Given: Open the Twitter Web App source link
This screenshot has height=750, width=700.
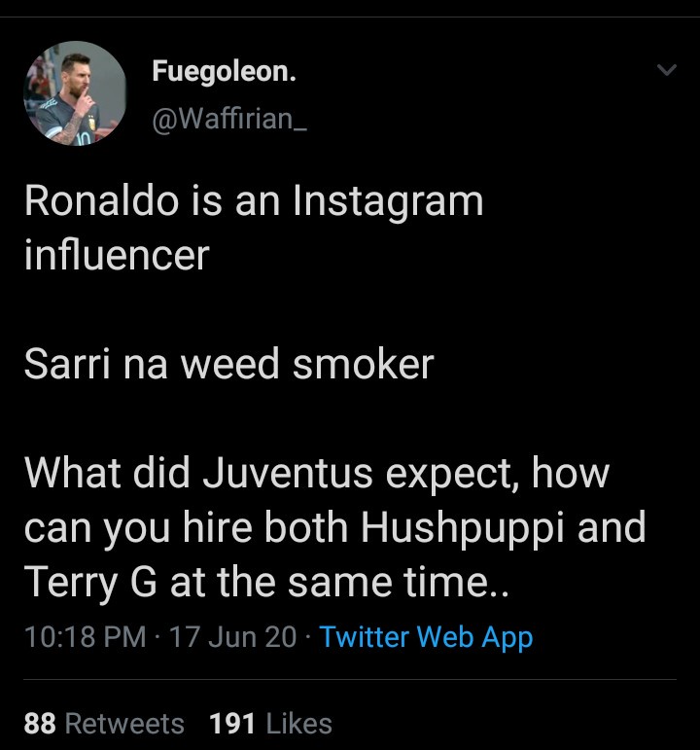Looking at the screenshot, I should (426, 637).
